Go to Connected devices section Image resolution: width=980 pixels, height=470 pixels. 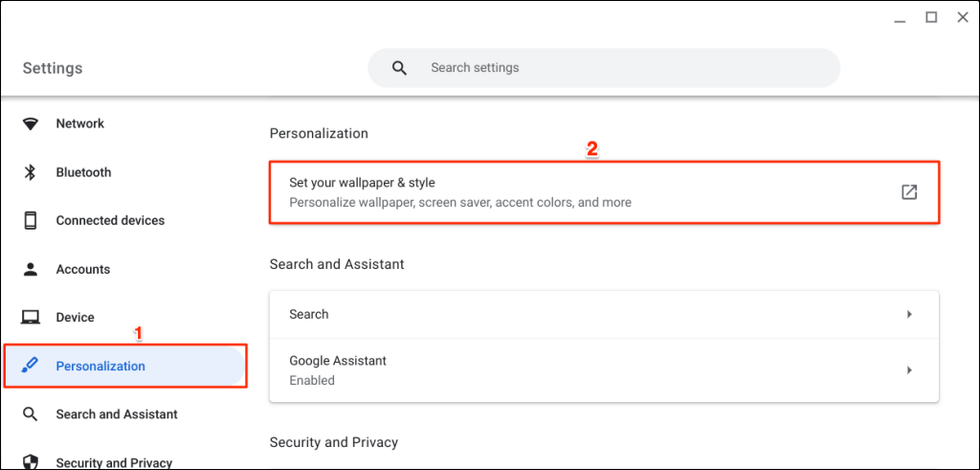pos(110,220)
